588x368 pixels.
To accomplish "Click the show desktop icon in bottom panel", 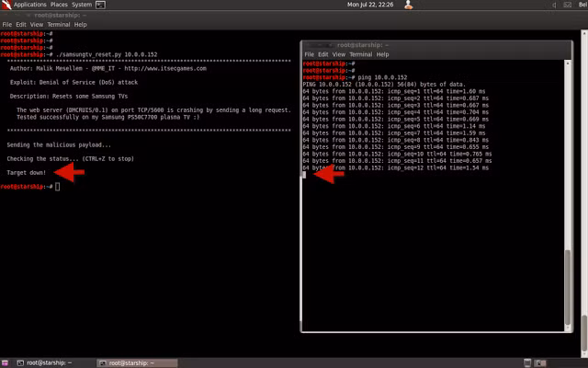I will tap(5, 362).
